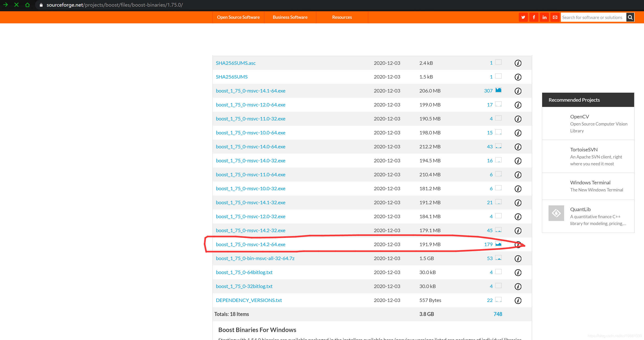The height and width of the screenshot is (340, 644).
Task: Click the email share icon
Action: 555,17
